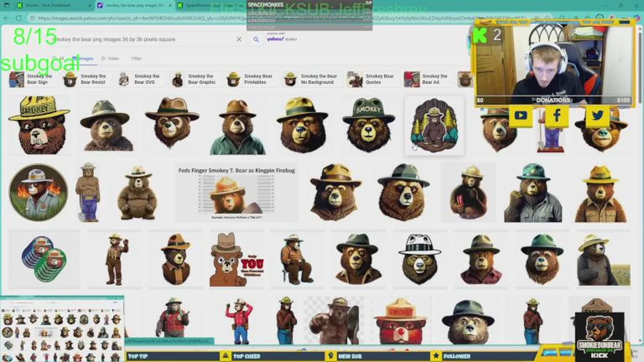
Task: Show All search results
Action: (x=58, y=58)
